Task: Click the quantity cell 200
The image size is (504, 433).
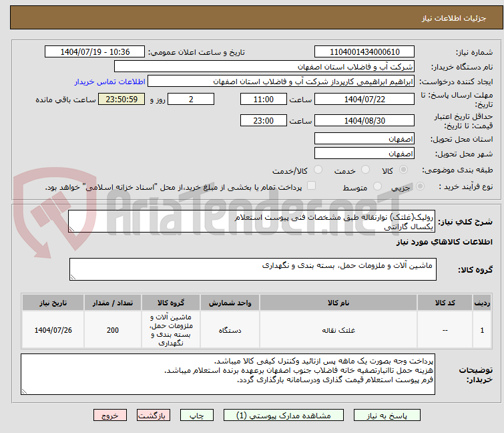Action: click(113, 330)
